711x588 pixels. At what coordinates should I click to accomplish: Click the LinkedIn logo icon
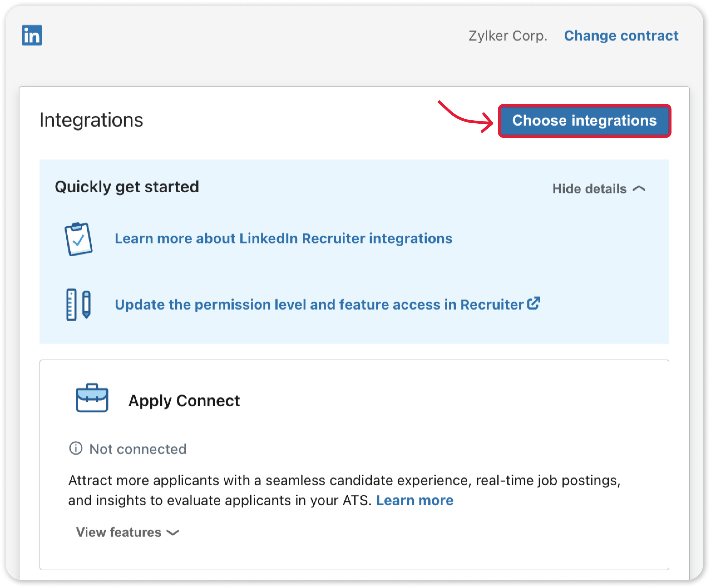(32, 35)
